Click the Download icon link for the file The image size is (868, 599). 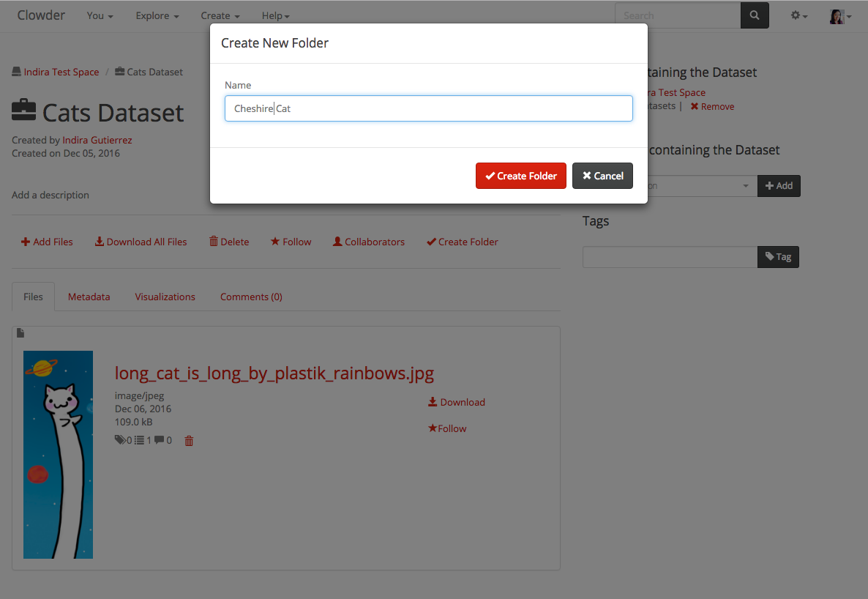457,402
